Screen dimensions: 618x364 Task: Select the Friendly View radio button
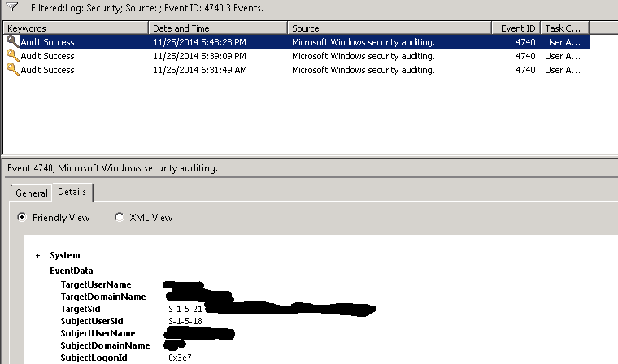tap(23, 218)
